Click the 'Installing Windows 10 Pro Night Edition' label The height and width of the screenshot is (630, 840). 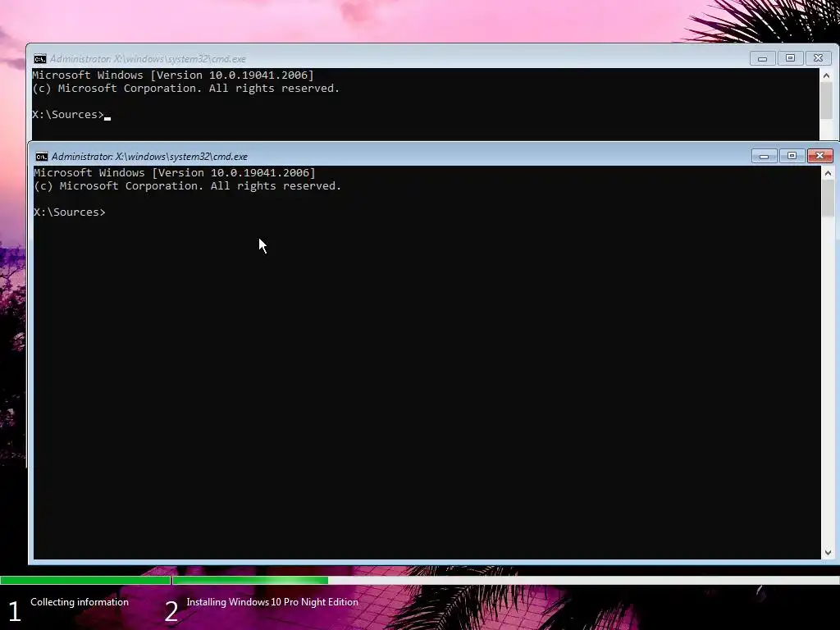click(x=272, y=602)
